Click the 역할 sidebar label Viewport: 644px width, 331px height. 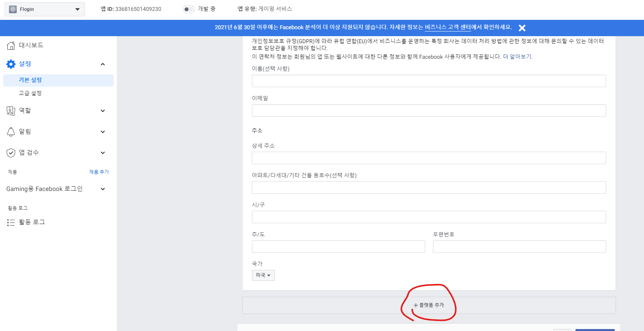[x=25, y=110]
